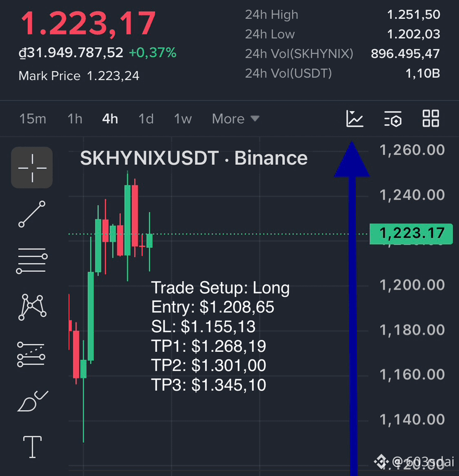The image size is (459, 476).
Task: Click the 24h Low value 1.202,03
Action: pos(414,34)
